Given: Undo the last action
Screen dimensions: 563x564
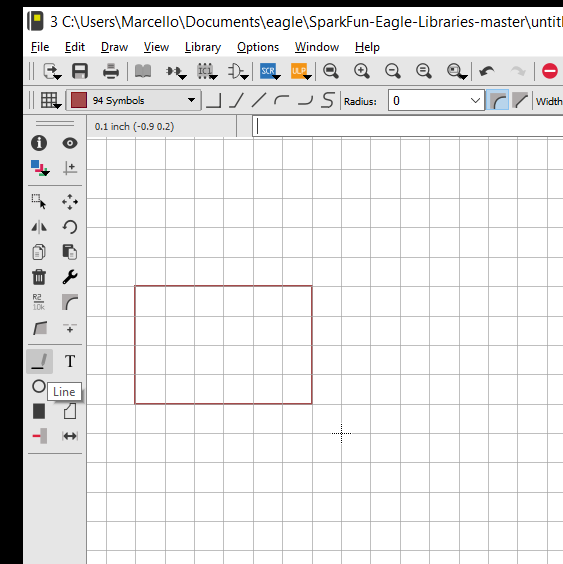Looking at the screenshot, I should (487, 71).
